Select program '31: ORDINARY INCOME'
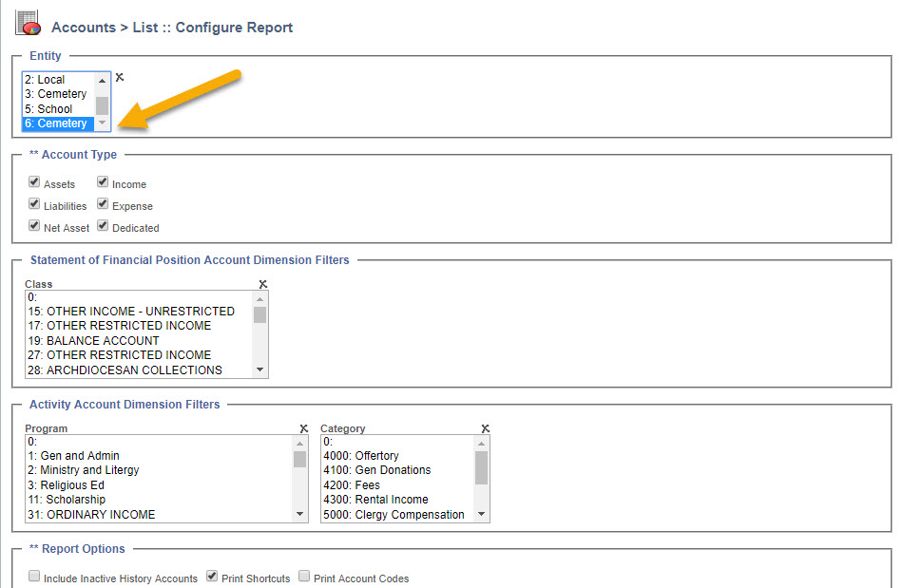 [159, 514]
